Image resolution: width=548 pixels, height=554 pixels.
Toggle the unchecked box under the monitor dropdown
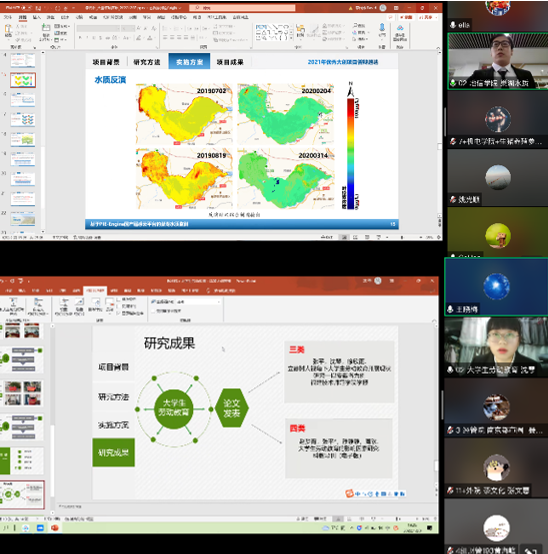pos(153,311)
